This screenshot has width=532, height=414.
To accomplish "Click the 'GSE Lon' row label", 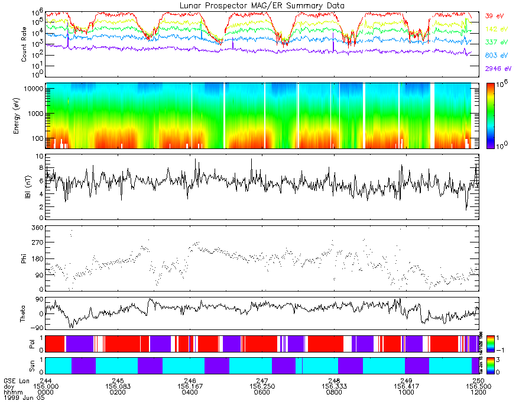I will coord(17,381).
